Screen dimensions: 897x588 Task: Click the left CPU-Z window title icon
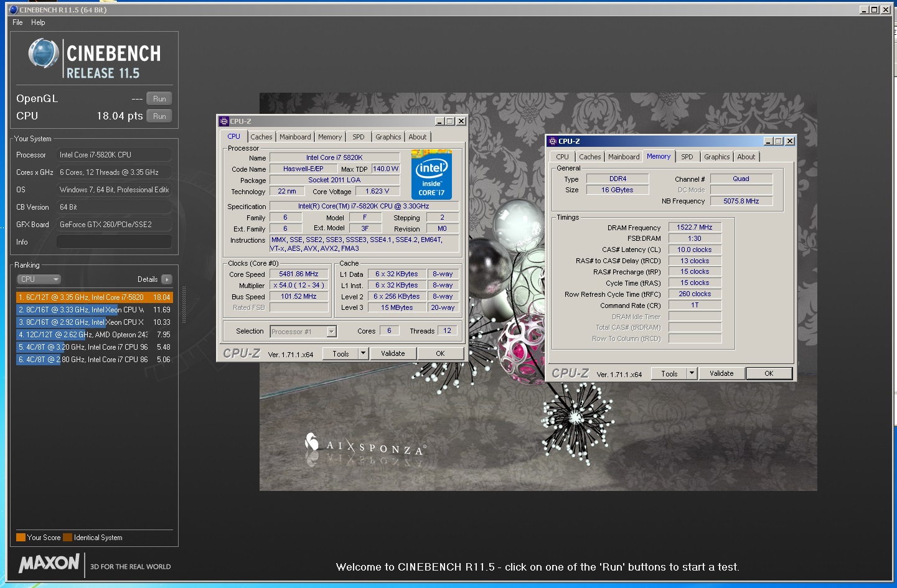click(224, 121)
